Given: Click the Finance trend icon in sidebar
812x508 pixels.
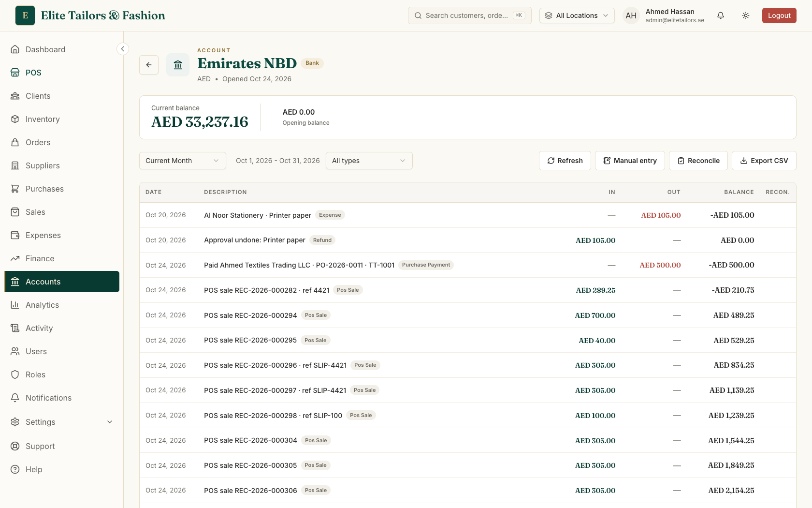Looking at the screenshot, I should point(15,258).
